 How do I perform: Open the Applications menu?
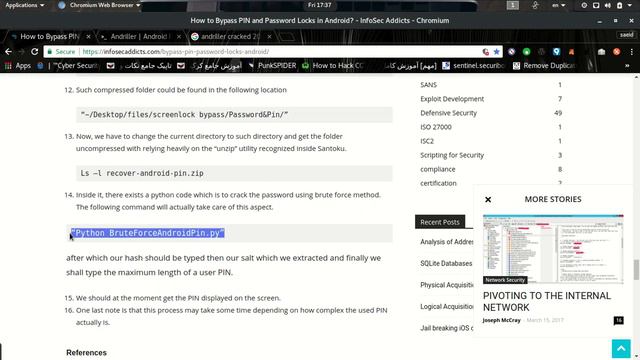tap(24, 5)
